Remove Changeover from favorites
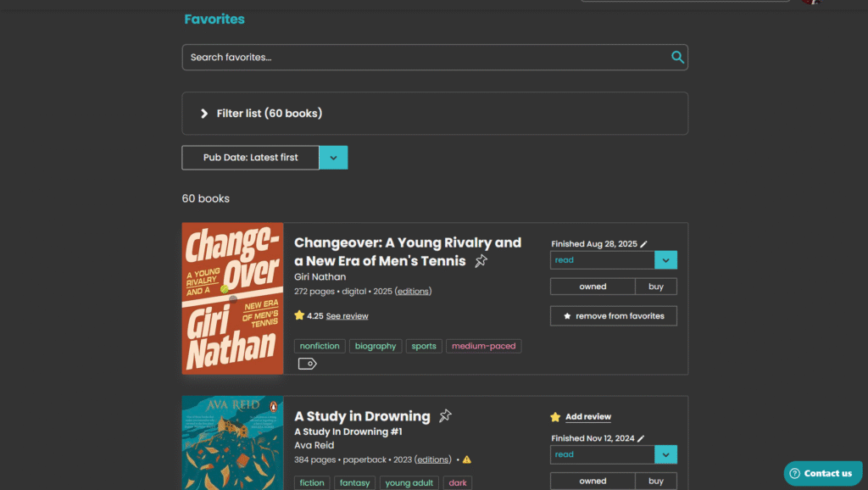Viewport: 868px width, 490px height. pos(613,316)
